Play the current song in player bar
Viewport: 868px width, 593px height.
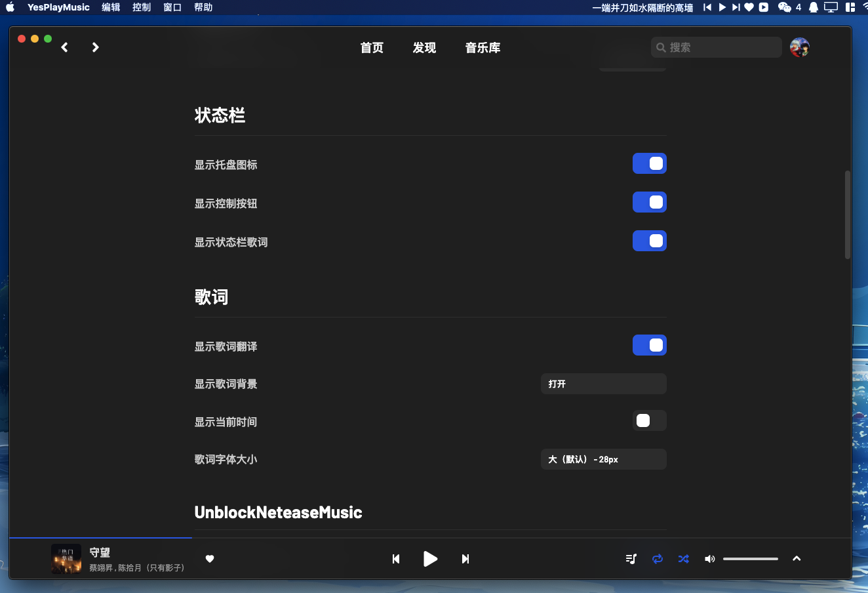point(430,559)
